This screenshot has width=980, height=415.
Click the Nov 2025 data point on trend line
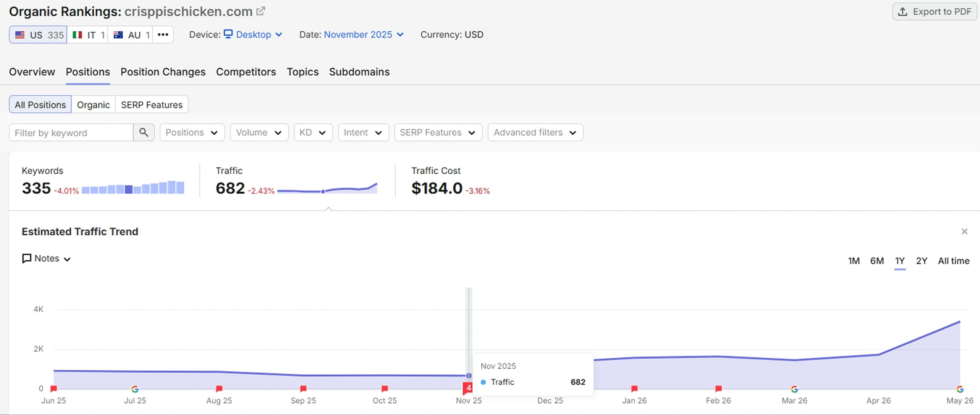tap(469, 376)
